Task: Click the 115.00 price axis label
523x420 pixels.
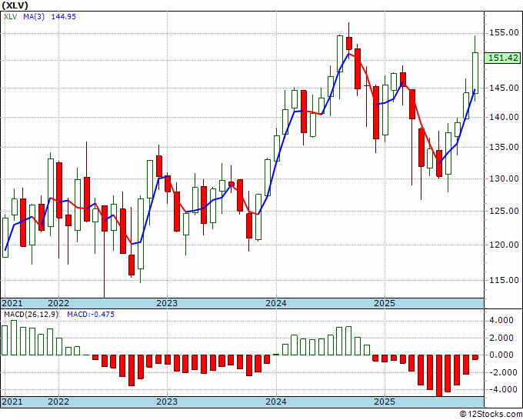Action: coord(503,280)
